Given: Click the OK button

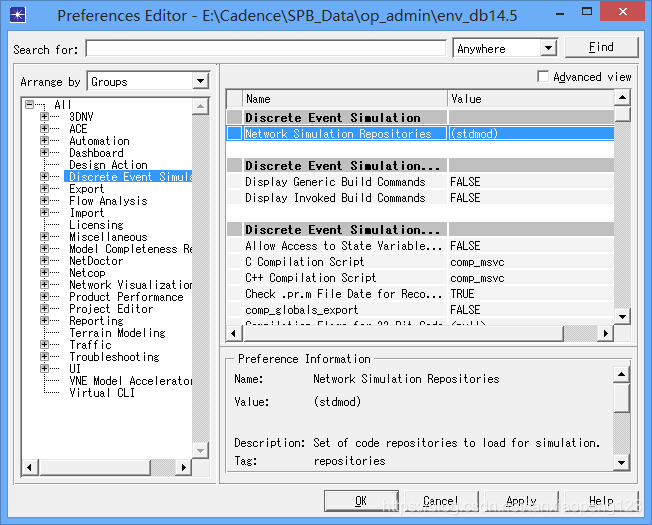Looking at the screenshot, I should tap(361, 501).
